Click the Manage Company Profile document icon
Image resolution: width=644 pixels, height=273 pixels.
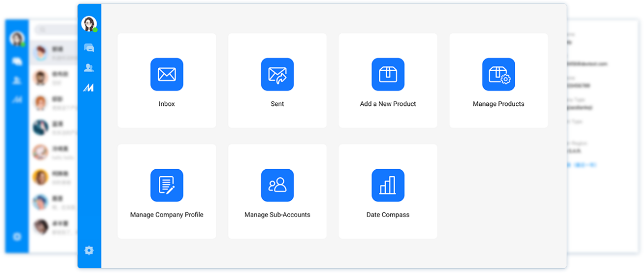pyautogui.click(x=166, y=185)
